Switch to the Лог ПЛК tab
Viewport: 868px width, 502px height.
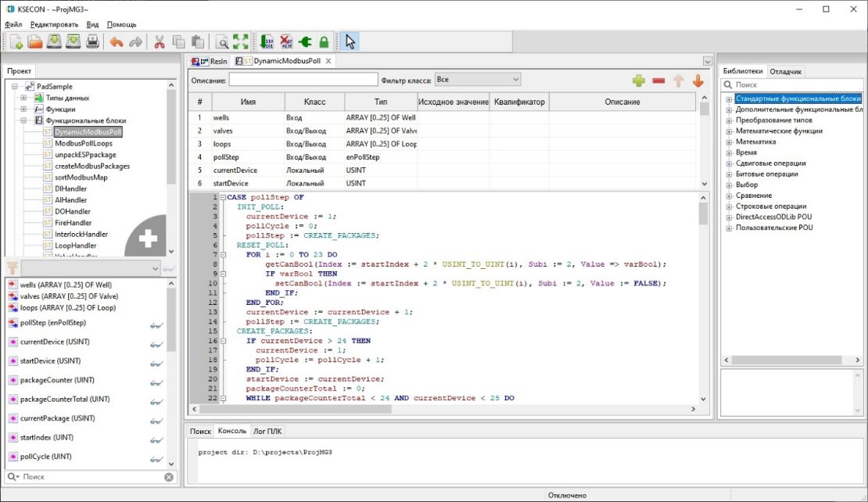click(x=268, y=431)
